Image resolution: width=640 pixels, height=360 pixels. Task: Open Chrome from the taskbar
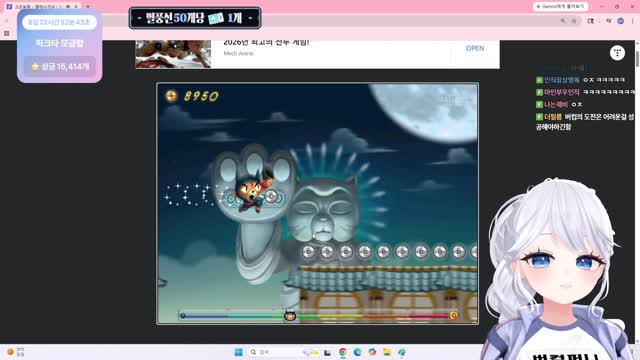tap(343, 352)
